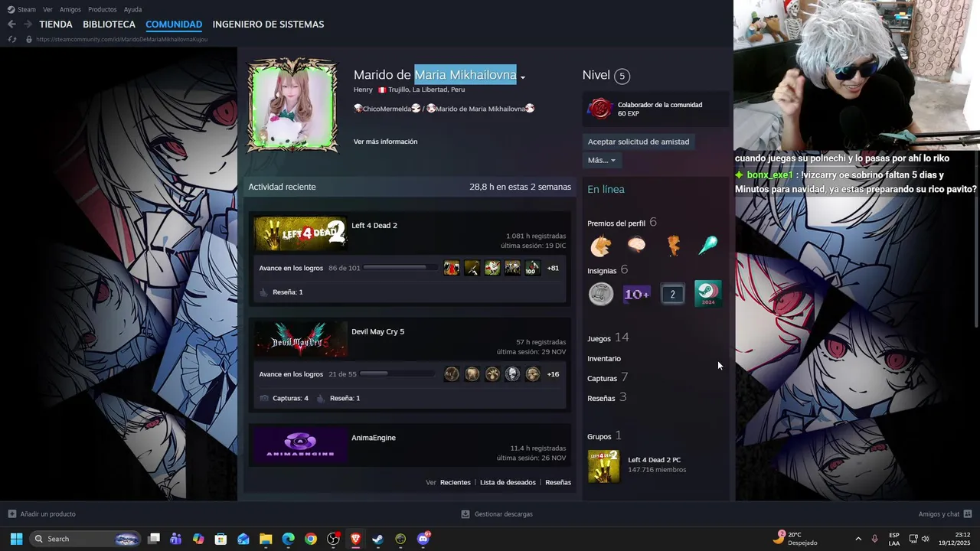Show the +16 more Devil May Cry 5 achievements
This screenshot has width=980, height=551.
553,374
